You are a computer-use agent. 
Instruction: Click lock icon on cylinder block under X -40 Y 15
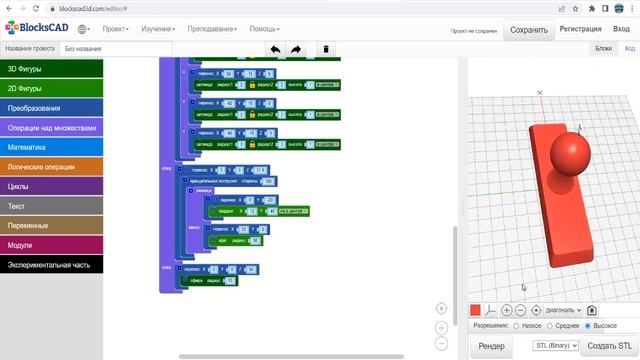[252, 115]
